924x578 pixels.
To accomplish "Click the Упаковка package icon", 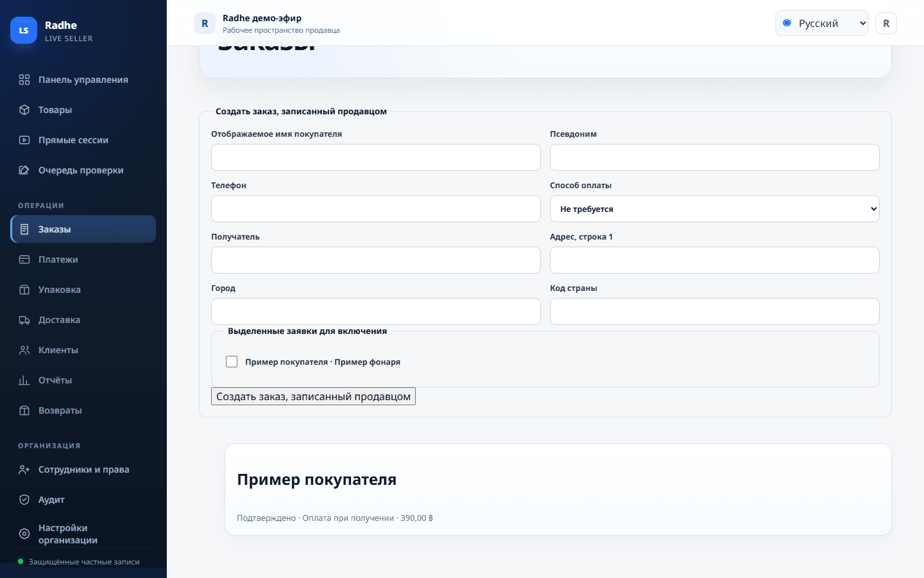I will click(24, 290).
